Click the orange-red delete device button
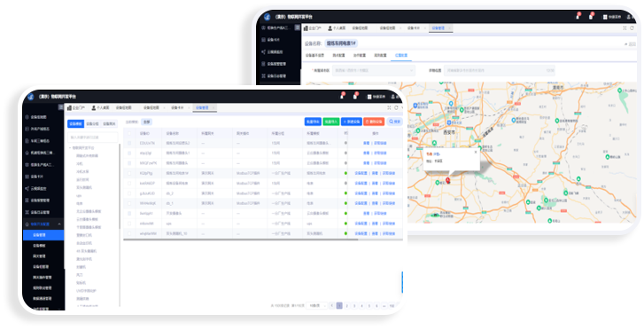 point(374,122)
